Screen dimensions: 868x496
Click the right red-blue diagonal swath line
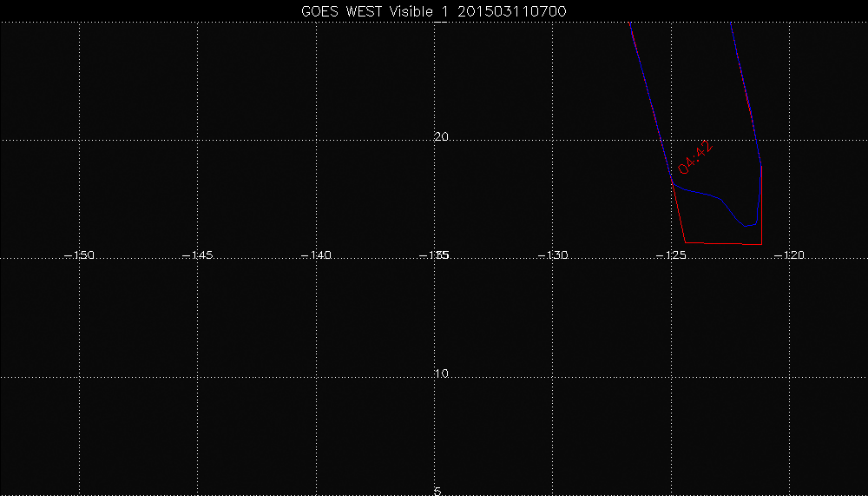pos(745,87)
